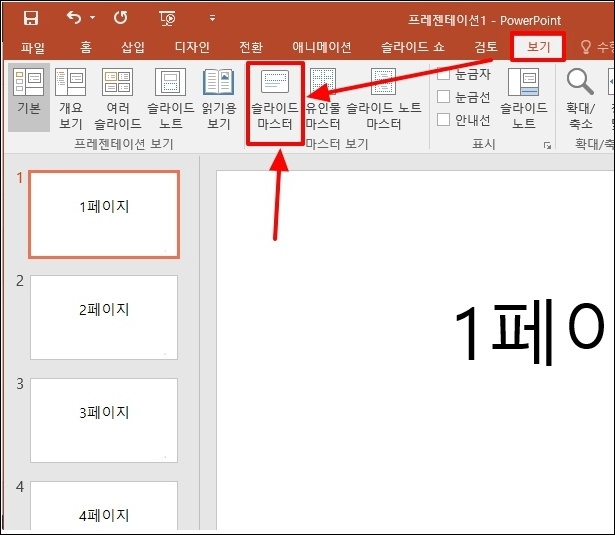Start slideshow from beginning icon

coord(167,18)
